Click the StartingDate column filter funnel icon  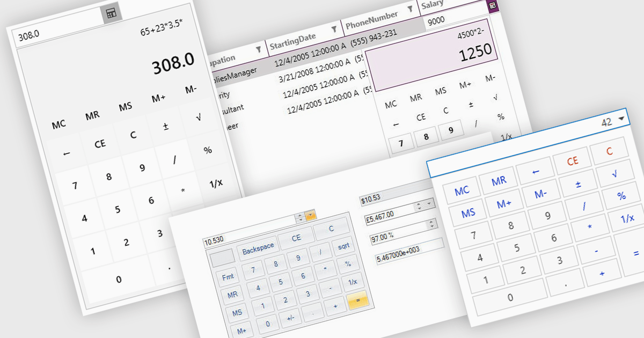334,28
